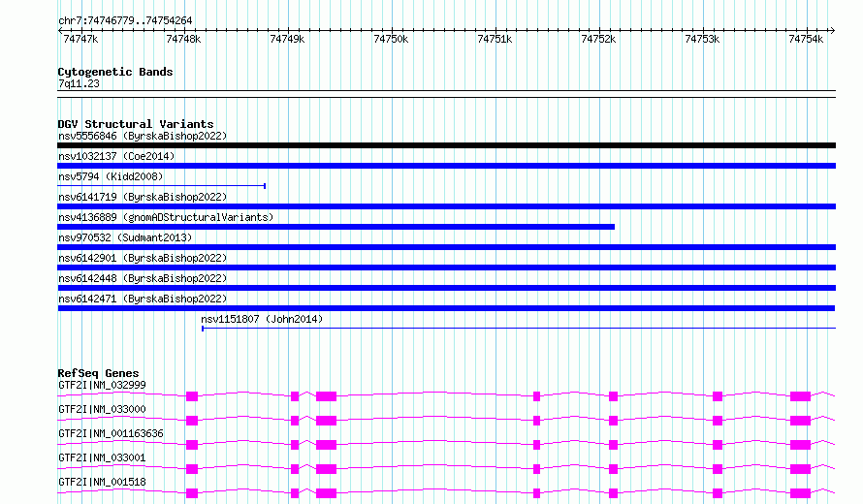Image resolution: width=863 pixels, height=504 pixels.
Task: Click the 74750k ruler tick label
Action: pos(391,39)
